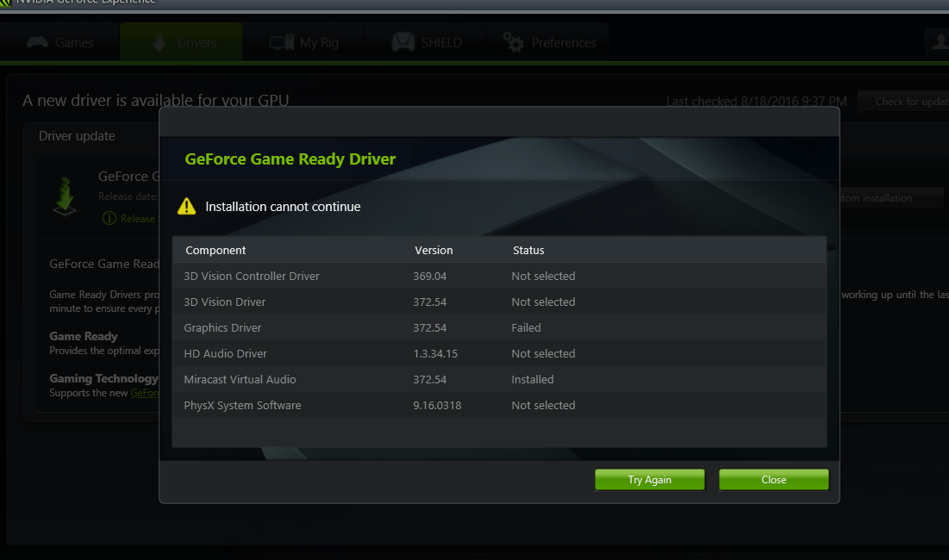The width and height of the screenshot is (949, 560).
Task: Click version 369.04 cell
Action: click(430, 277)
